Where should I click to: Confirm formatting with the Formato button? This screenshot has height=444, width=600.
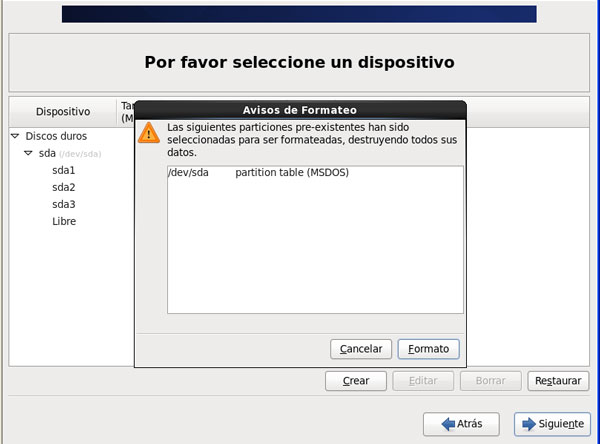tap(428, 349)
